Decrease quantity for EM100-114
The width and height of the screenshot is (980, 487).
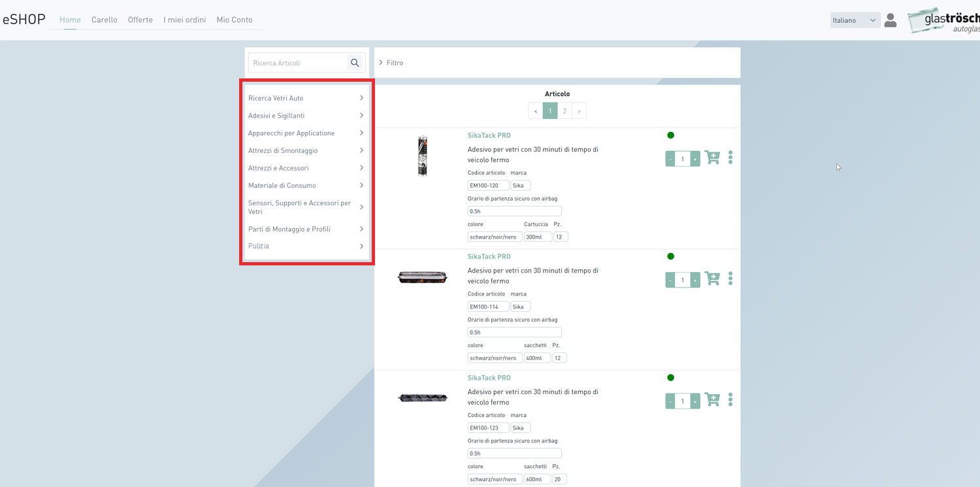pyautogui.click(x=670, y=280)
